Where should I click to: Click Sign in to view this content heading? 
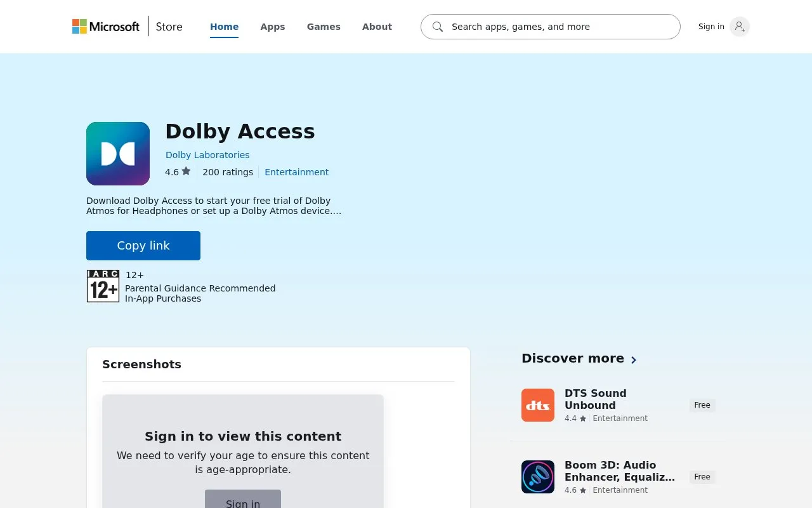click(x=243, y=436)
